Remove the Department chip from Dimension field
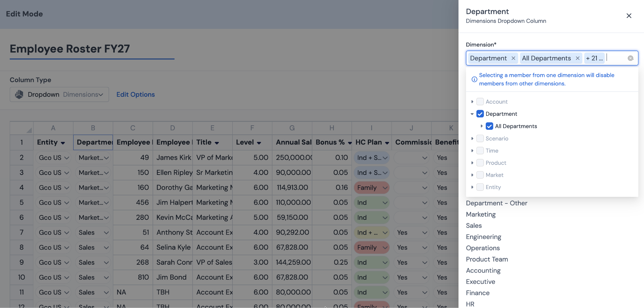 coord(513,58)
